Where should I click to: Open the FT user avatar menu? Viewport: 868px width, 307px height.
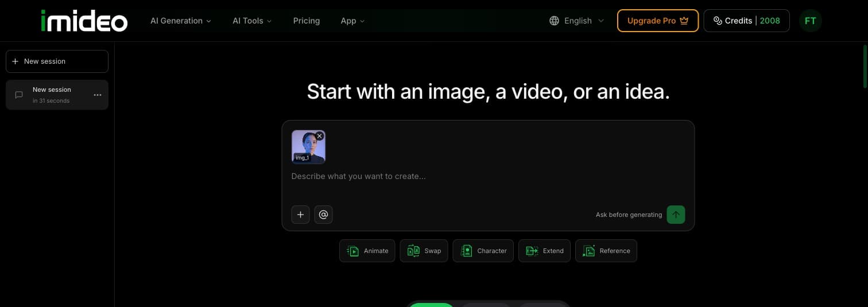coord(810,21)
